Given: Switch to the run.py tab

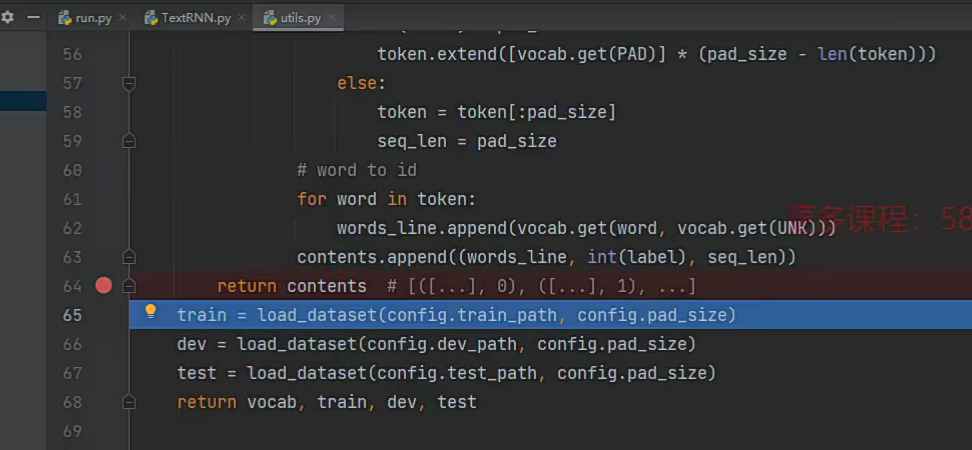Looking at the screenshot, I should tap(93, 18).
